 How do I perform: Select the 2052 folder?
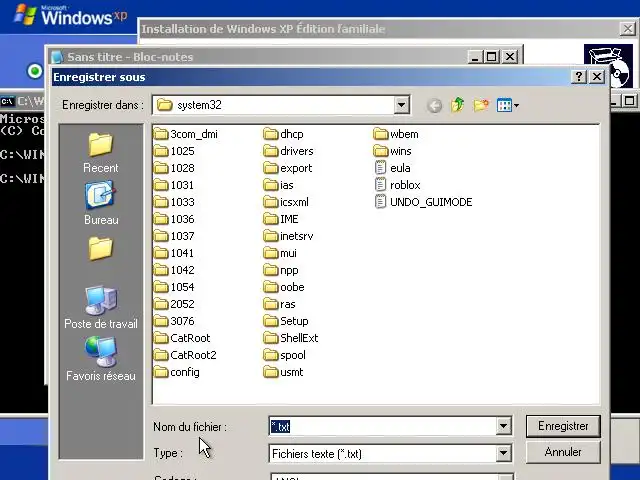[174, 304]
